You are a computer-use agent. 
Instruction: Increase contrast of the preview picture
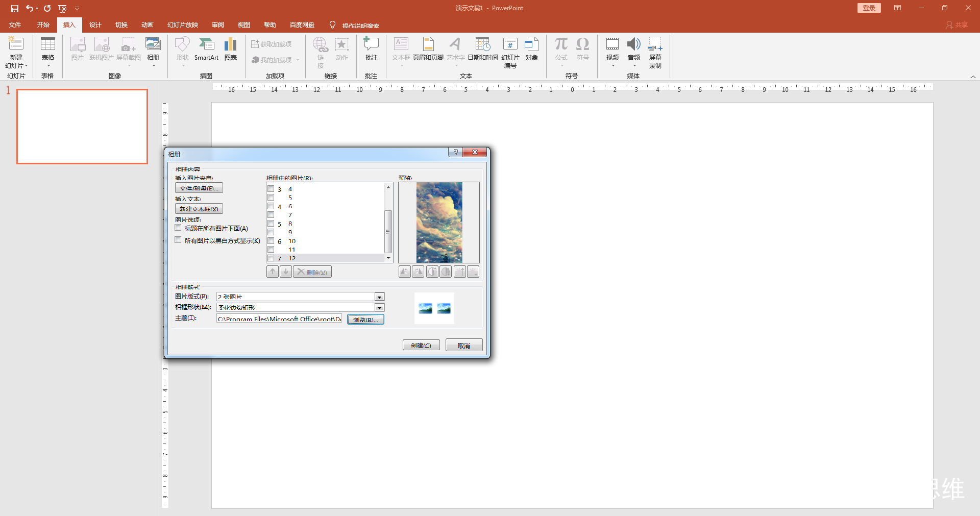click(x=432, y=272)
